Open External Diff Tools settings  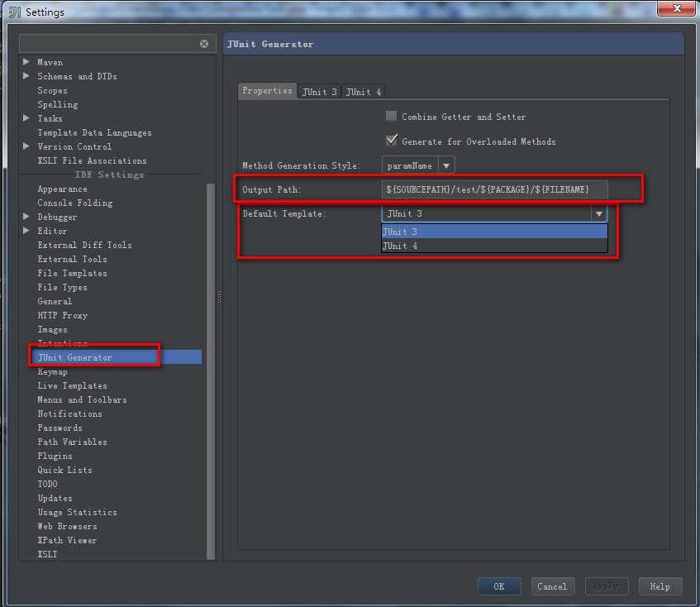click(x=85, y=245)
